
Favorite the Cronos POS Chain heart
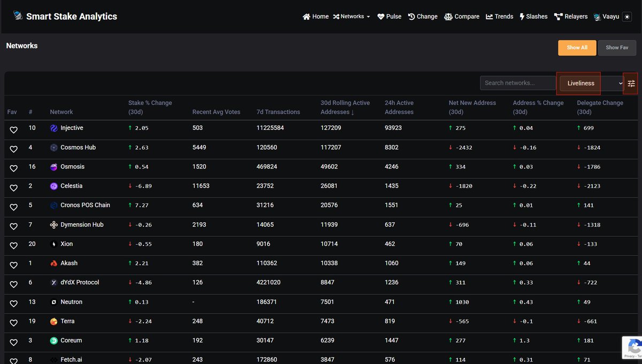click(x=14, y=207)
